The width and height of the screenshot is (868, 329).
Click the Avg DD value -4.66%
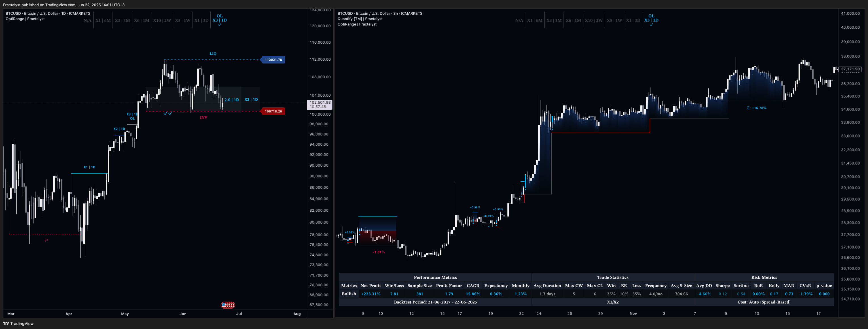(704, 294)
